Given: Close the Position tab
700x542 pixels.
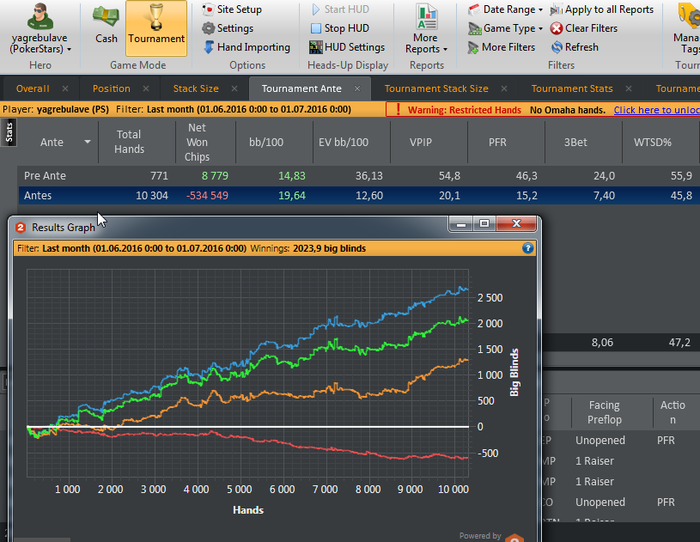Looking at the screenshot, I should [x=146, y=88].
